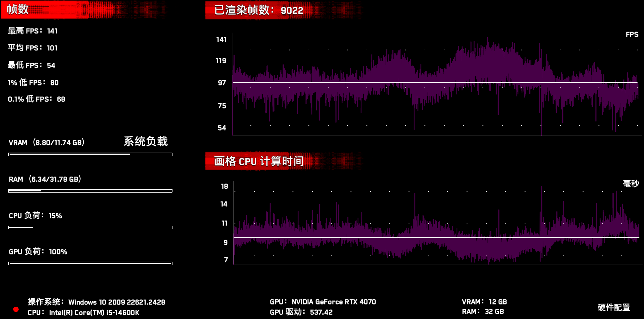This screenshot has width=644, height=319.
Task: Click the CPU 负荷 load bar
Action: (x=90, y=227)
